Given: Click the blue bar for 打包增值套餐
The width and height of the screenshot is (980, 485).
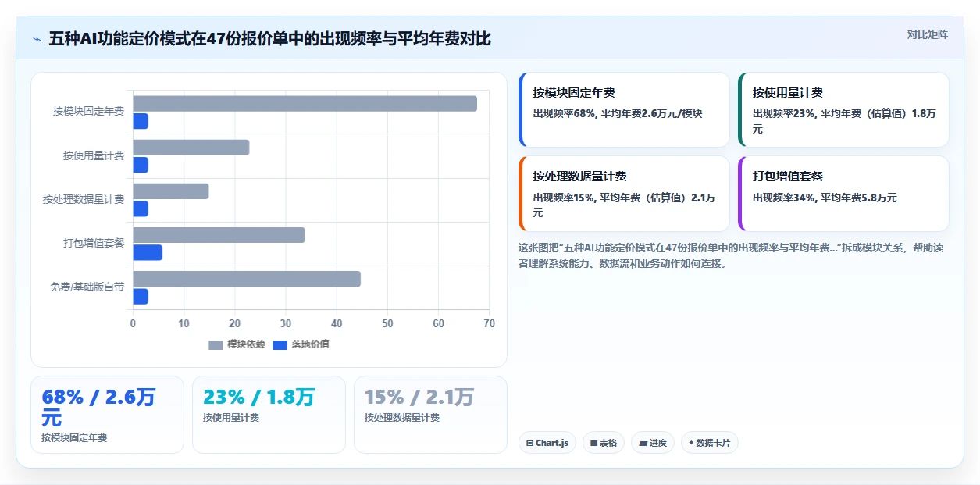Looking at the screenshot, I should [x=148, y=252].
